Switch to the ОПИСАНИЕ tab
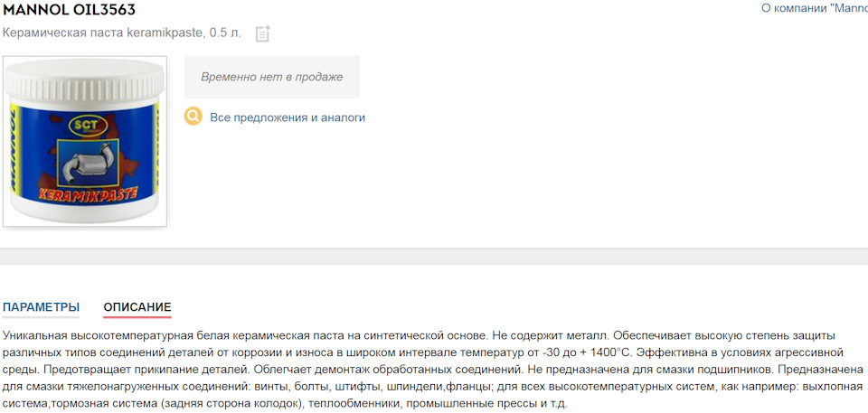Screen dimensions: 868x413 [137, 307]
